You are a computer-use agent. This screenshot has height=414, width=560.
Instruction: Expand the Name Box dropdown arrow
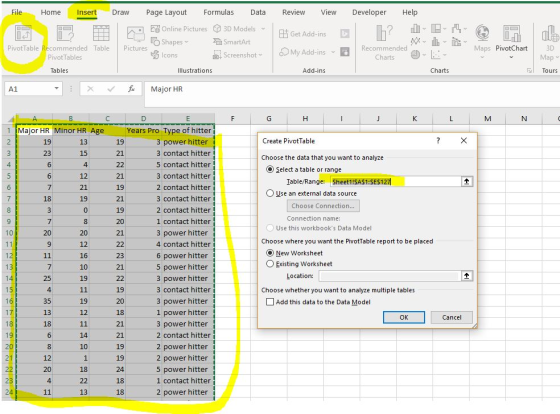point(56,88)
